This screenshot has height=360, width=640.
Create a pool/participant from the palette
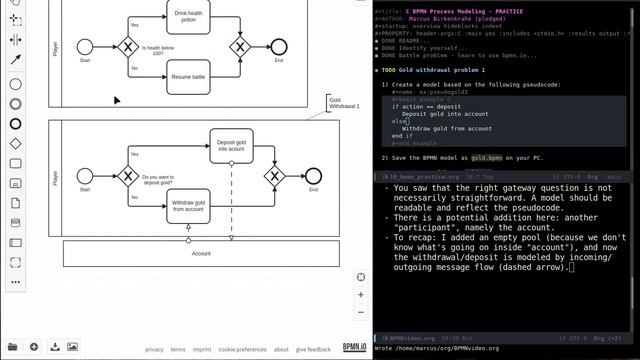tap(16, 243)
